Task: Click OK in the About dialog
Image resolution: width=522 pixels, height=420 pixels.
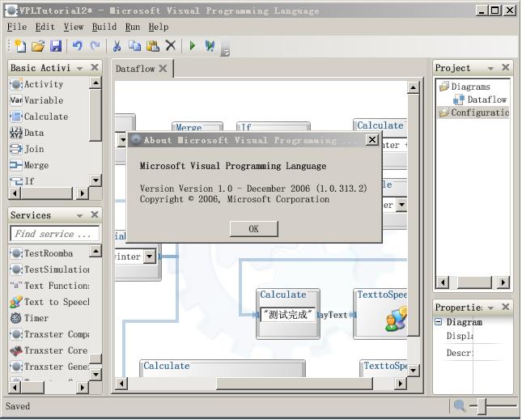Action: tap(253, 229)
